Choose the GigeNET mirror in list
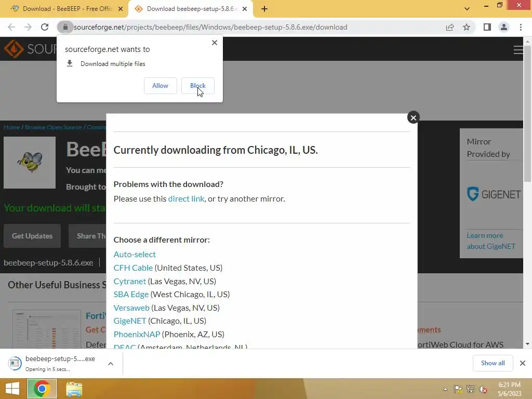The image size is (532, 399). (x=129, y=321)
